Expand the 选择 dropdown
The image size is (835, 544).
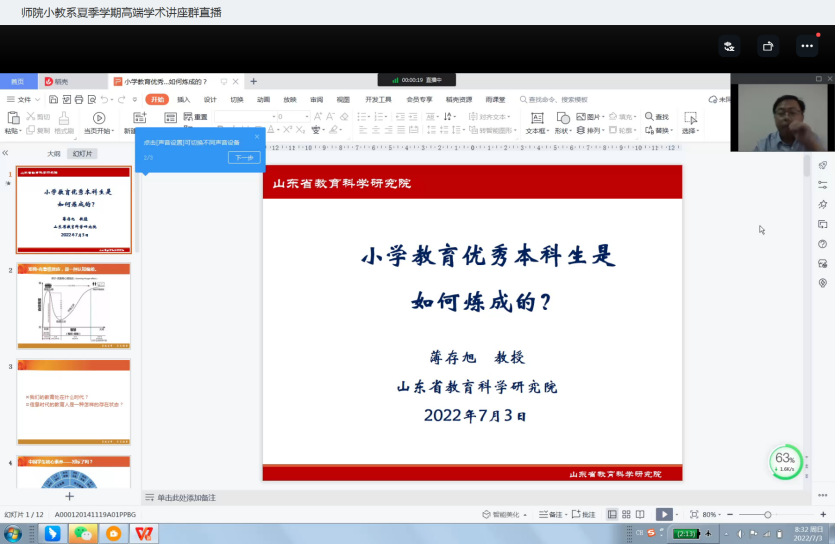point(690,130)
